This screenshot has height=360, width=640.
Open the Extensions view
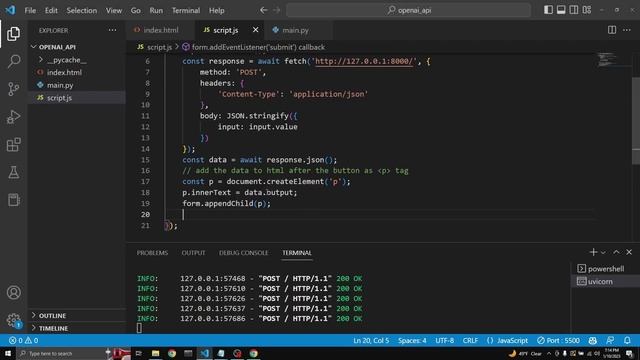[x=13, y=144]
